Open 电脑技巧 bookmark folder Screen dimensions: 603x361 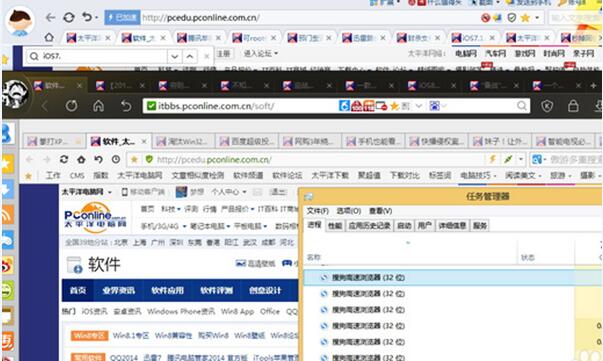tap(478, 176)
